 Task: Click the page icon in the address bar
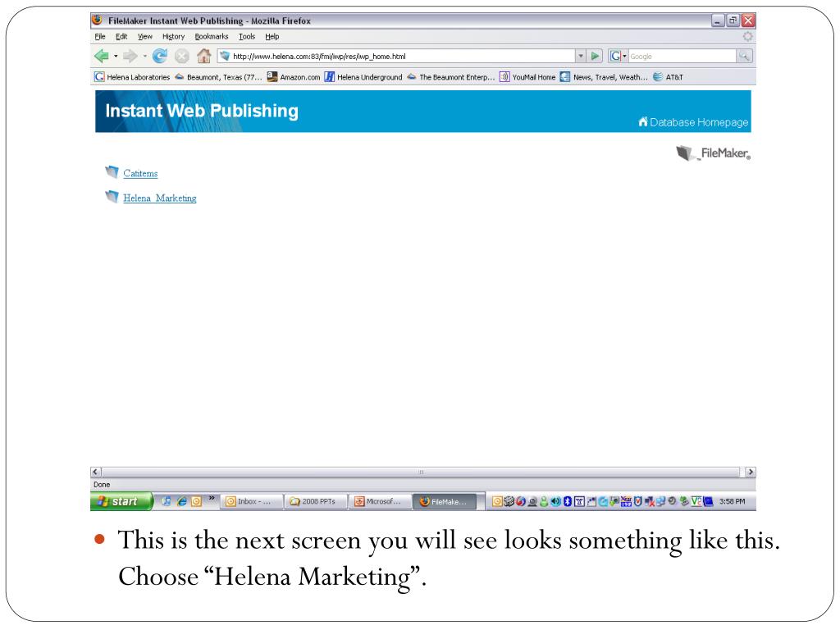click(225, 56)
